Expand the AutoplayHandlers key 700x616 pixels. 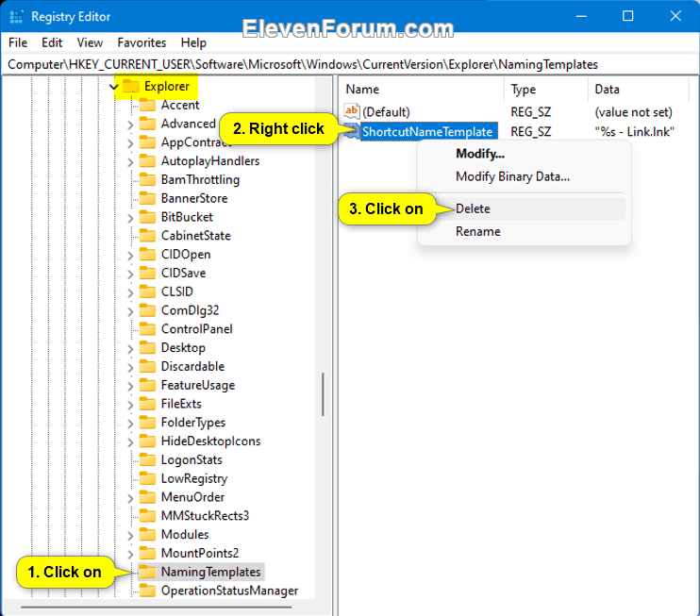130,162
